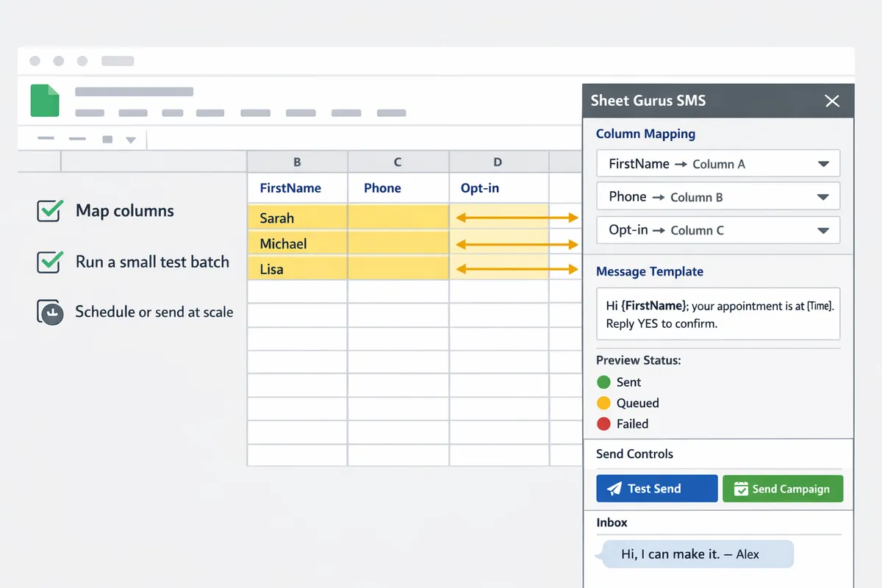
Task: Click the small square toolbar icon
Action: [107, 140]
